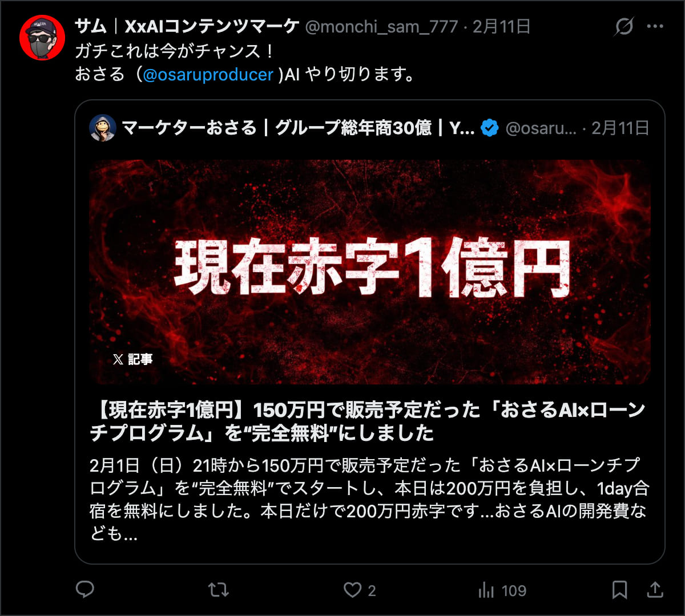The width and height of the screenshot is (685, 616).
Task: Open the @monchi_sam_777 handle
Action: 381,26
